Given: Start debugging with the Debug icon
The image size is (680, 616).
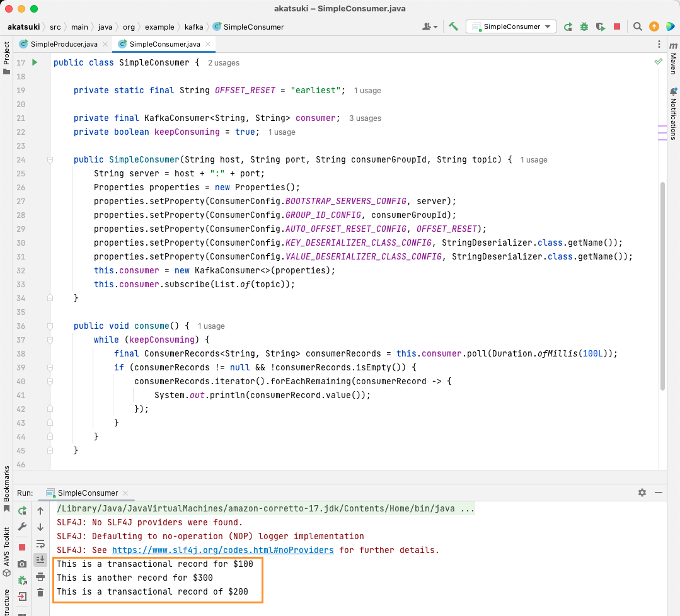Looking at the screenshot, I should click(584, 26).
